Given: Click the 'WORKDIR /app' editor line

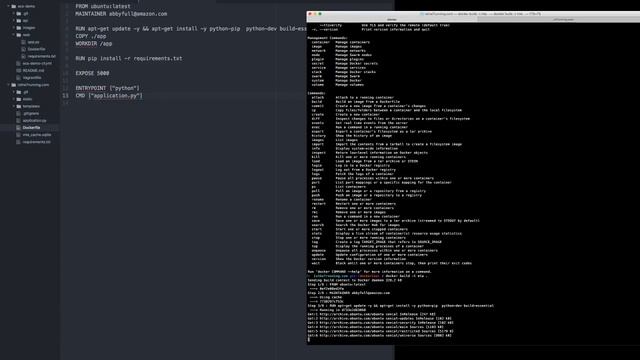Looking at the screenshot, I should 93,44.
